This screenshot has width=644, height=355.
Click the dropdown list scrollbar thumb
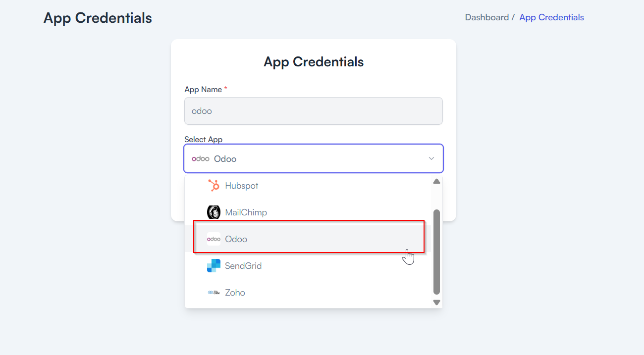click(x=436, y=252)
